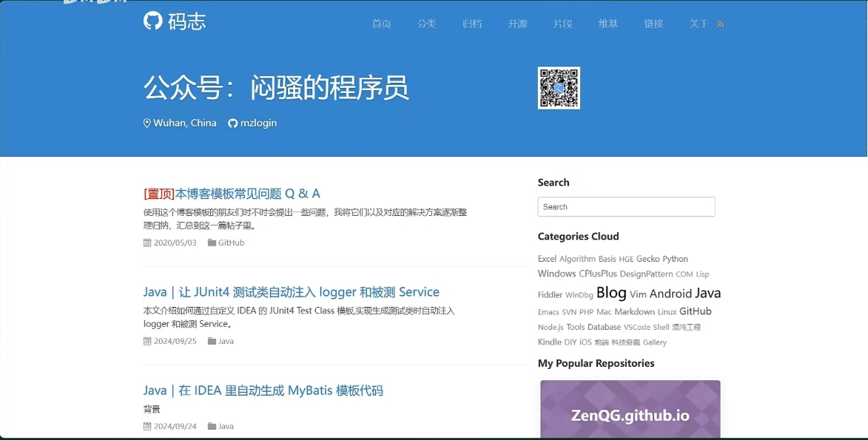Open the 维基 nav item
The image size is (868, 440).
click(x=608, y=24)
